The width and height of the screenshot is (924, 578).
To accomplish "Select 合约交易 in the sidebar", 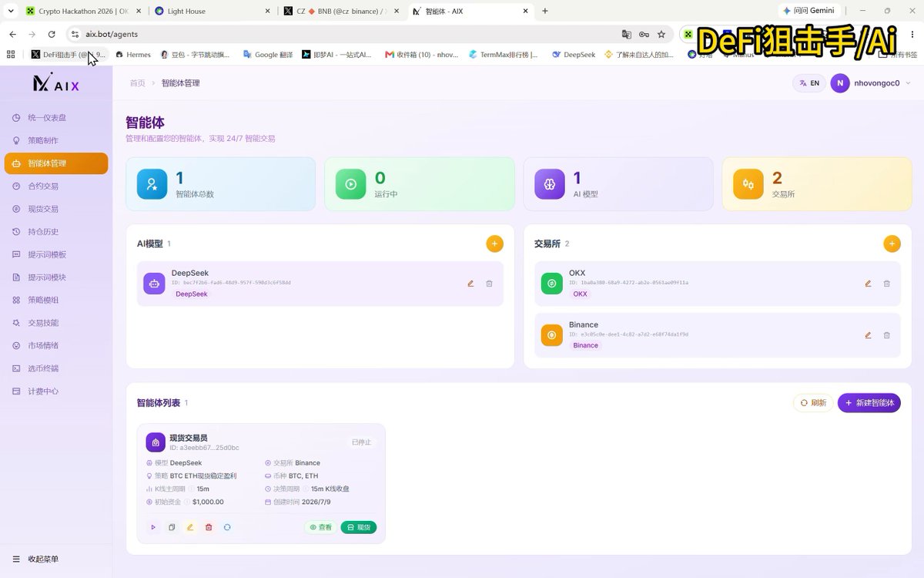I will click(x=56, y=186).
